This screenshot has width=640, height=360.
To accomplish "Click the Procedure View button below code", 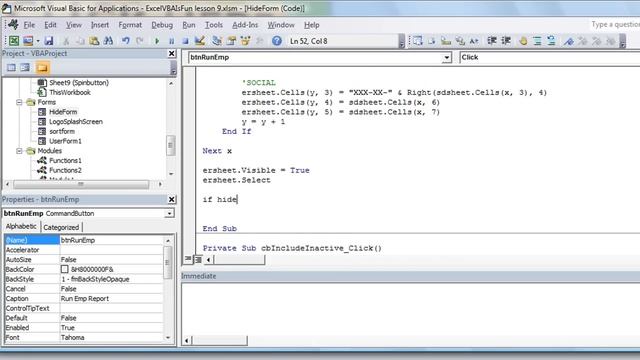I will coord(188,259).
